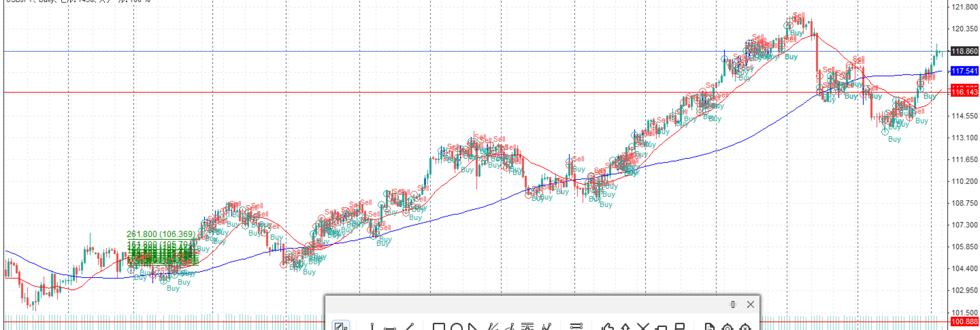
Task: Select the horizontal line drawing tool
Action: click(x=390, y=328)
